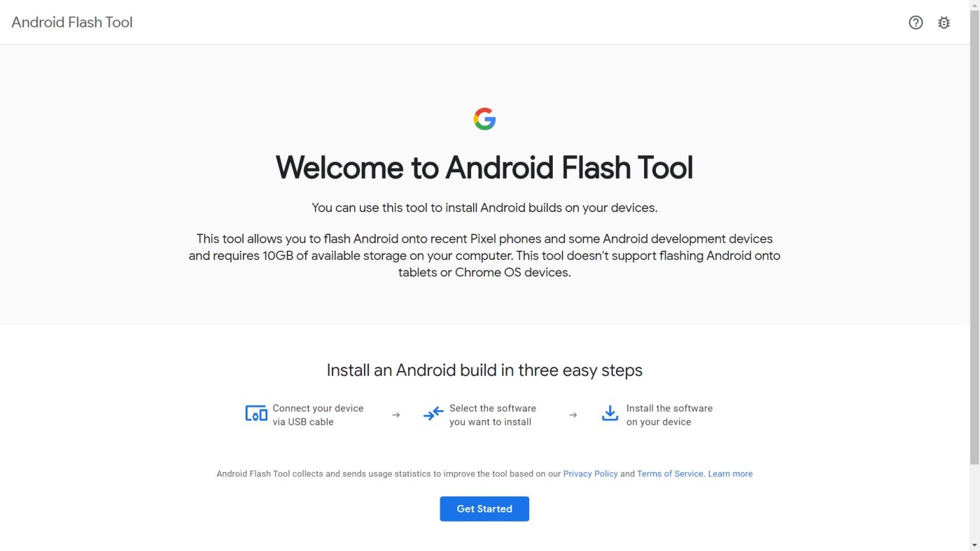Click the Android Flash Tool header title
The width and height of the screenshot is (980, 551).
click(72, 22)
